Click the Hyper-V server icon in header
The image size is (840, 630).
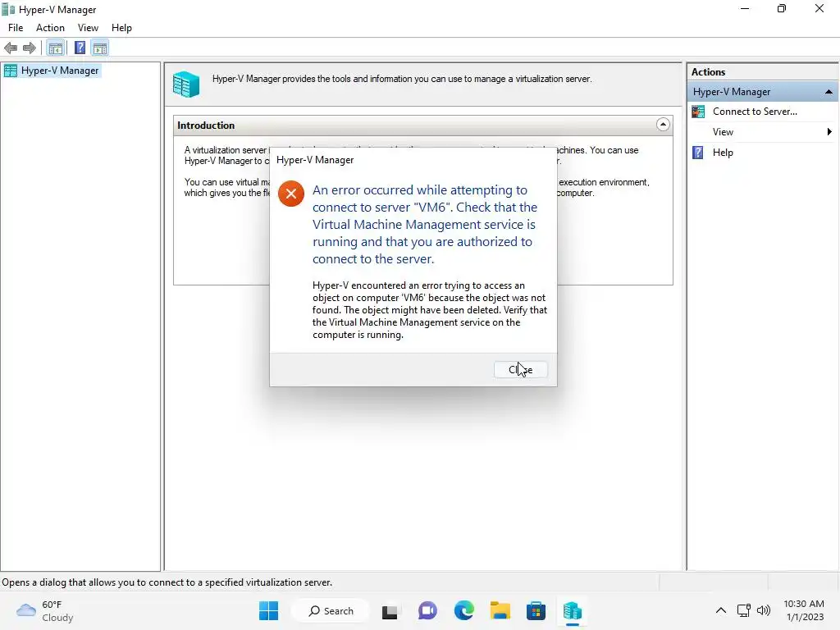pos(186,84)
